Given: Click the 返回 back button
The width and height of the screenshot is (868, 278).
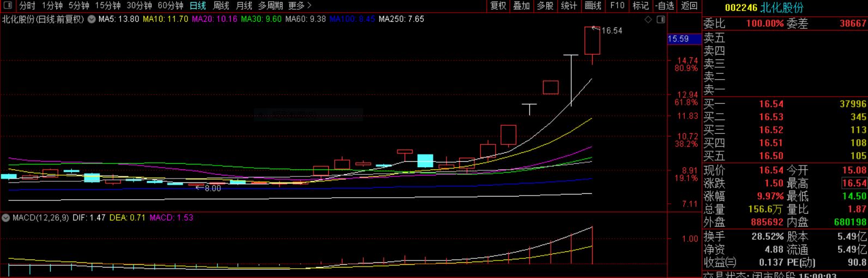Looking at the screenshot, I should pos(689,5).
